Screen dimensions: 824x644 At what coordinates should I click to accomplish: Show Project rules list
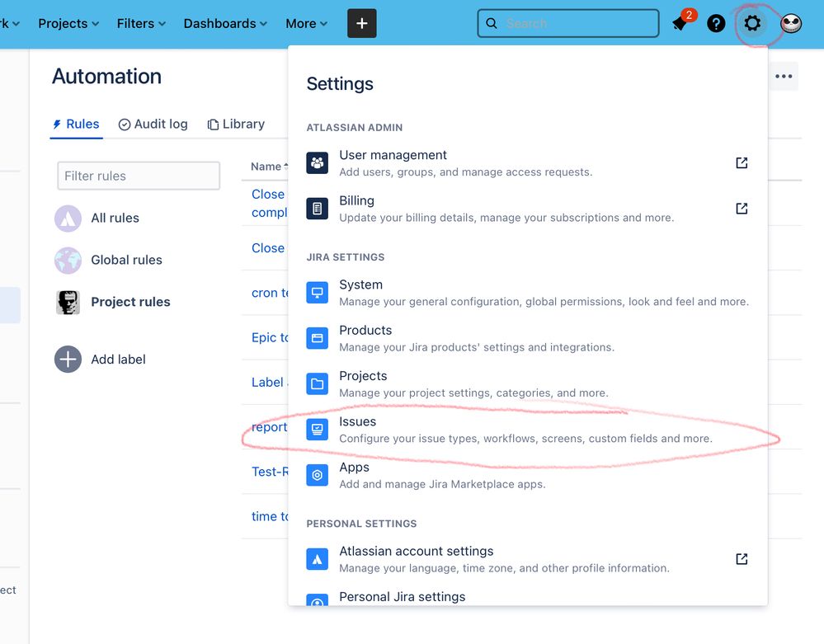coord(130,302)
